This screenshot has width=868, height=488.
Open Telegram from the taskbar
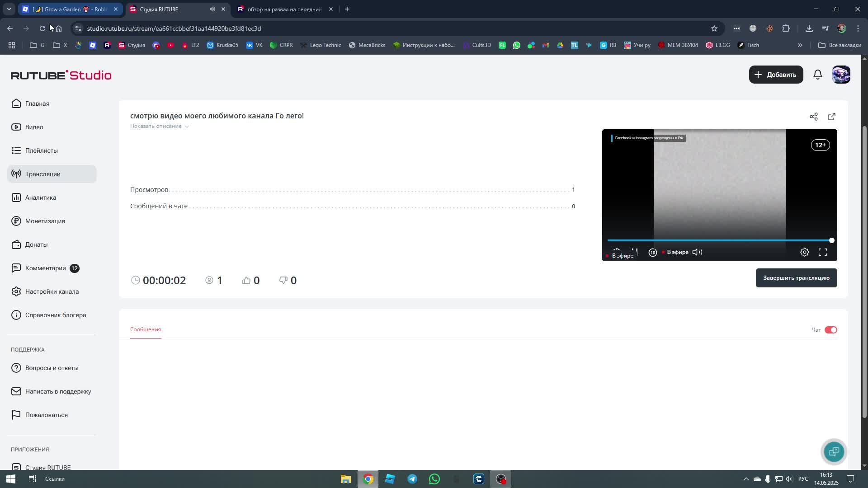[412, 479]
